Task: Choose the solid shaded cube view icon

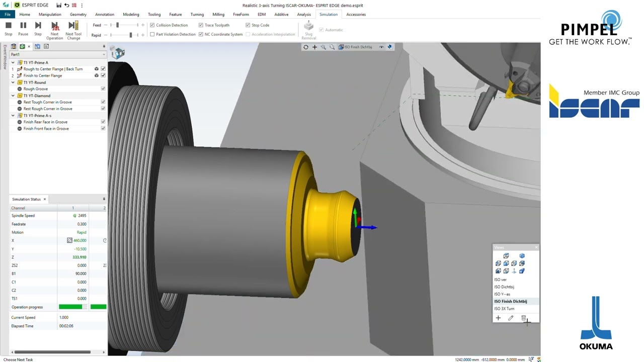Action: [x=522, y=256]
